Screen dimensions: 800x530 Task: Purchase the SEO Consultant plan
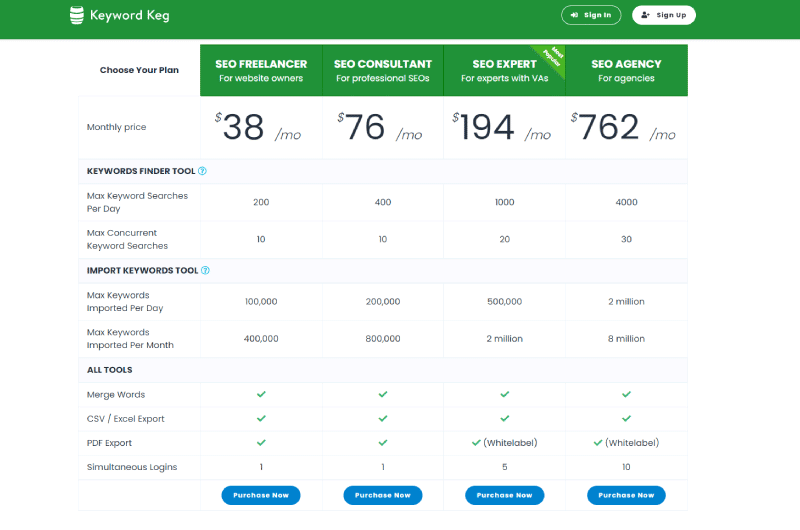(x=383, y=495)
